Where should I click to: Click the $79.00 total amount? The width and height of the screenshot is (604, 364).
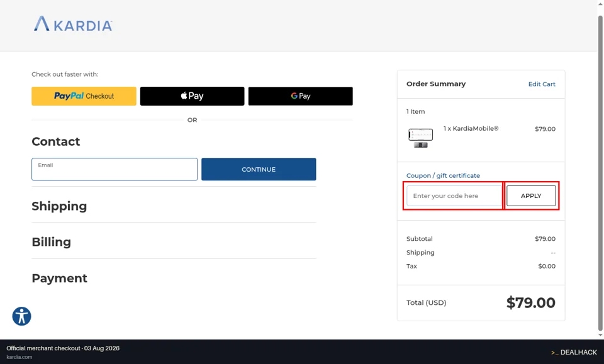click(531, 303)
